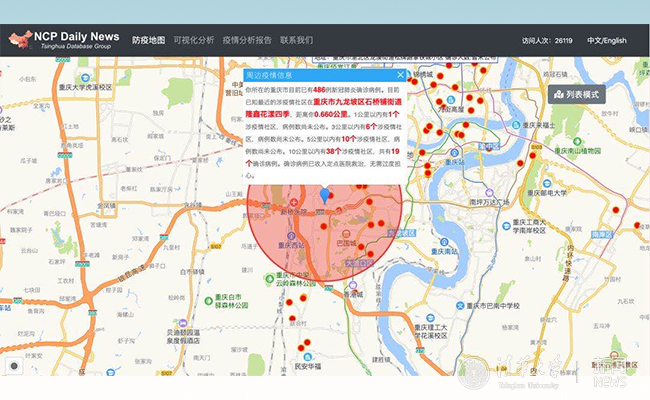Go to 可视化分析 page
Viewport: 650px width, 400px height.
point(193,41)
